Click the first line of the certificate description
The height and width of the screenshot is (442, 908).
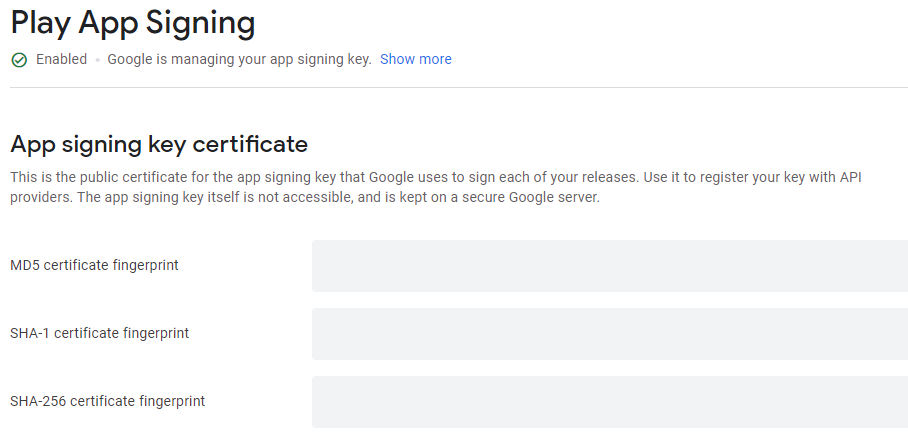[435, 177]
